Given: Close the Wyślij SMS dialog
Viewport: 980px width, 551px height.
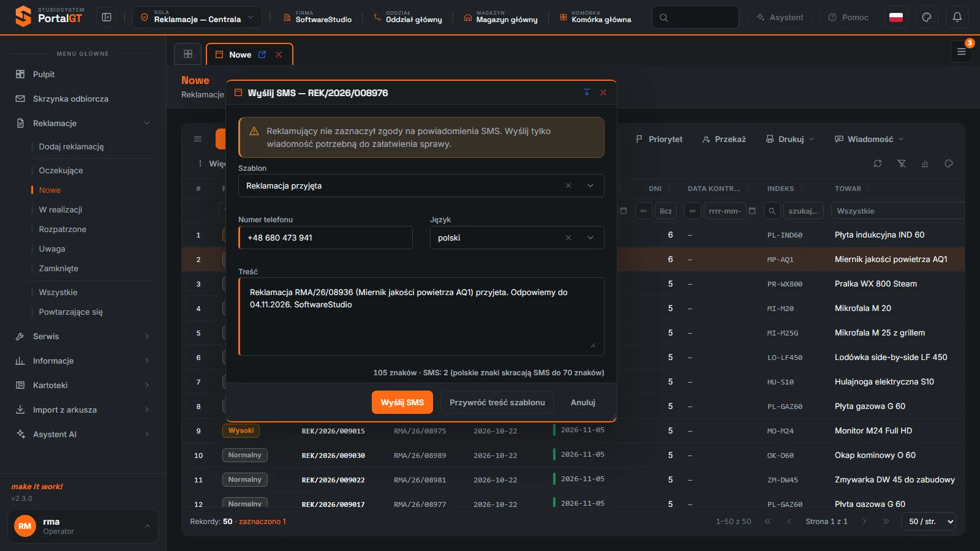Looking at the screenshot, I should click(603, 92).
